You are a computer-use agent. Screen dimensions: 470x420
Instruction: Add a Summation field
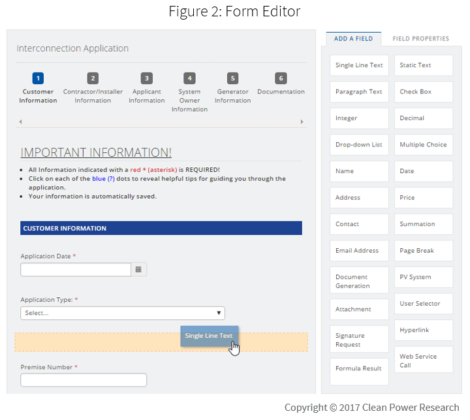click(x=424, y=224)
